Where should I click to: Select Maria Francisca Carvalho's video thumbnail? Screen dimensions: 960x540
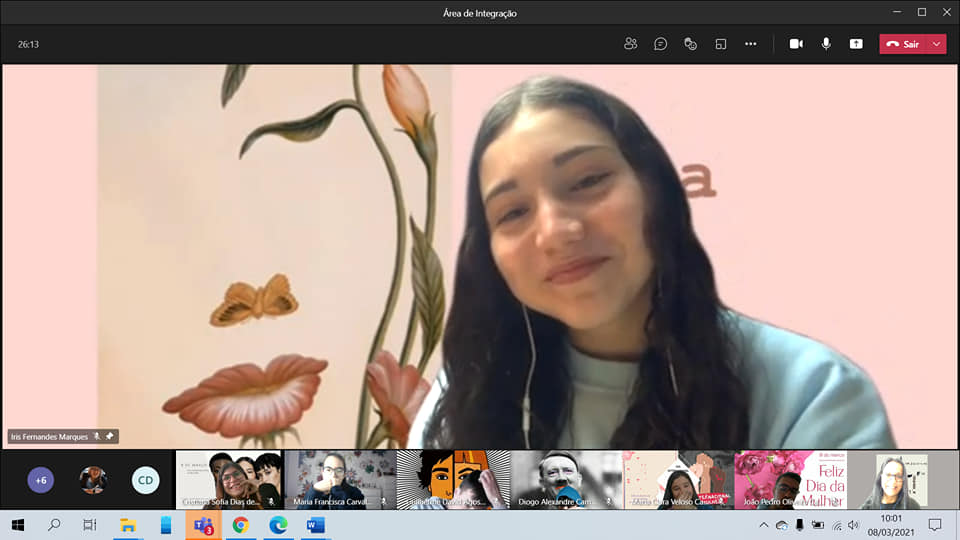tap(340, 480)
